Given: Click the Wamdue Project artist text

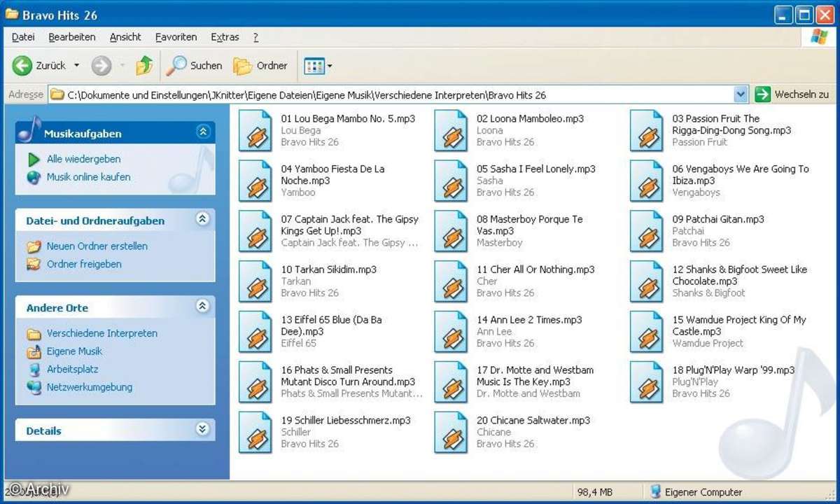Looking at the screenshot, I should tap(708, 343).
